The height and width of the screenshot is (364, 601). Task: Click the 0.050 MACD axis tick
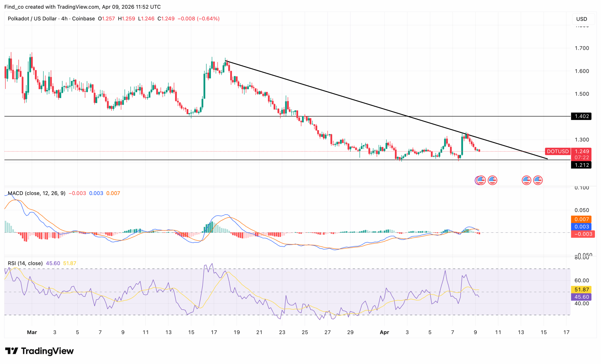[x=582, y=210]
